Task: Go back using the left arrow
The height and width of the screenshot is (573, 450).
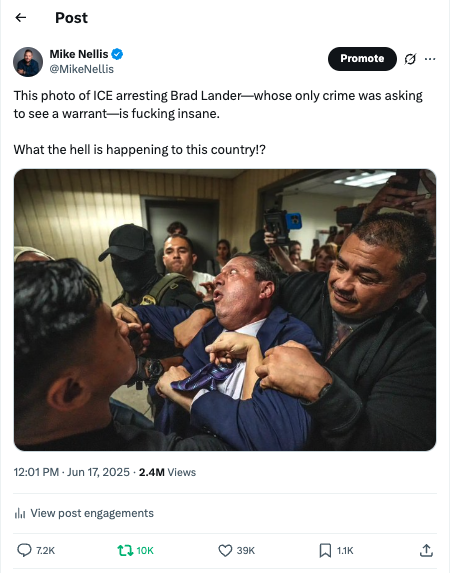Action: (x=21, y=18)
